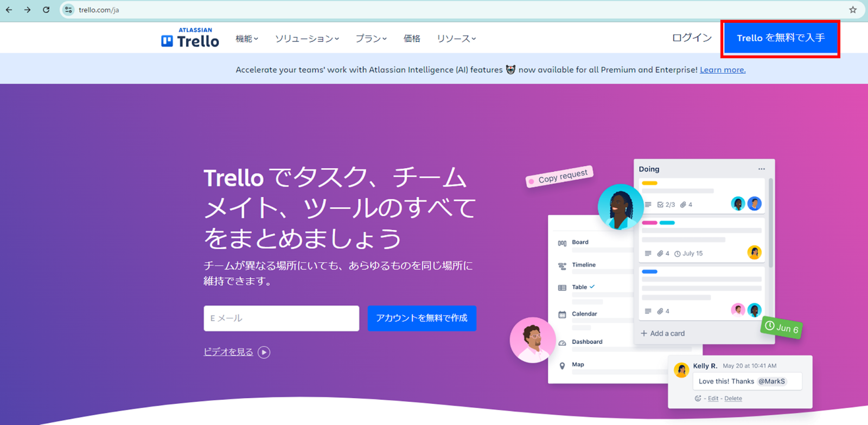The width and height of the screenshot is (868, 425).
Task: Click the Calendar view icon
Action: [562, 314]
